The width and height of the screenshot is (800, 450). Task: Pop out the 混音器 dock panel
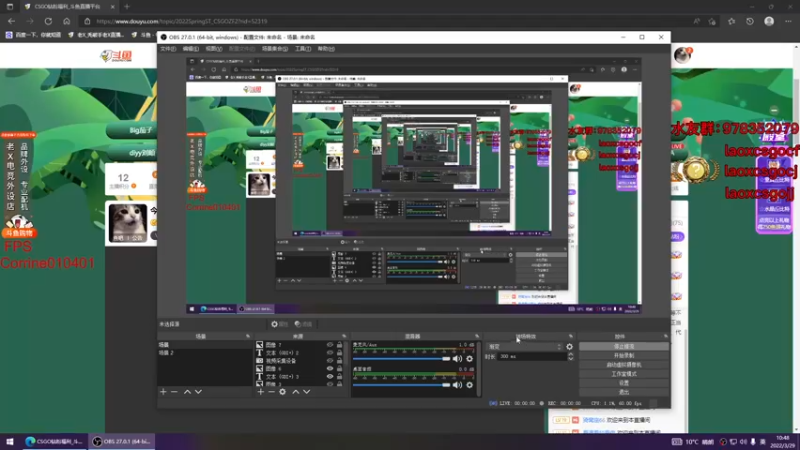(477, 336)
